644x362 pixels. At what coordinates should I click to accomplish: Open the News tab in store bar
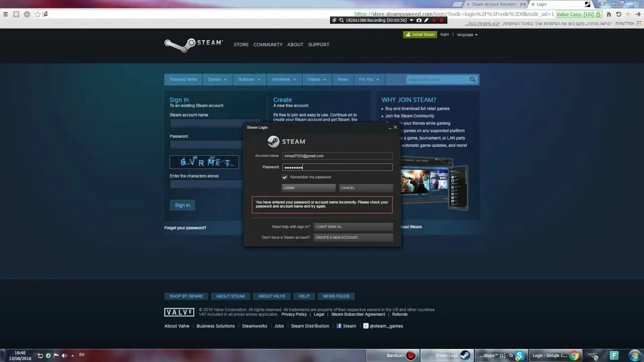pyautogui.click(x=343, y=79)
